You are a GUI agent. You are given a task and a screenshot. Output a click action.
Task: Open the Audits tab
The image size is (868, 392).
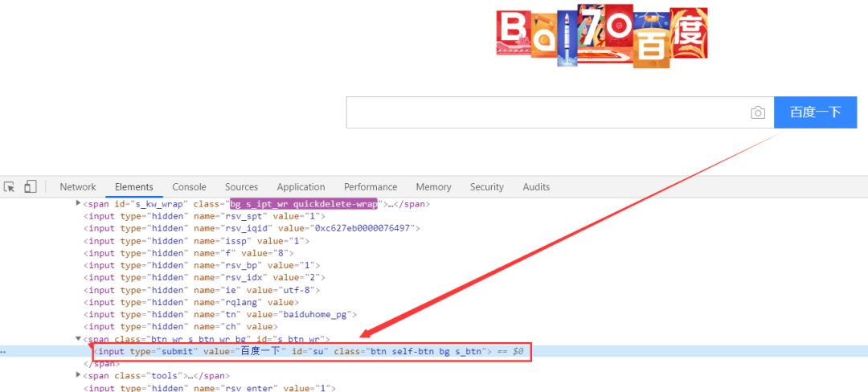click(536, 187)
